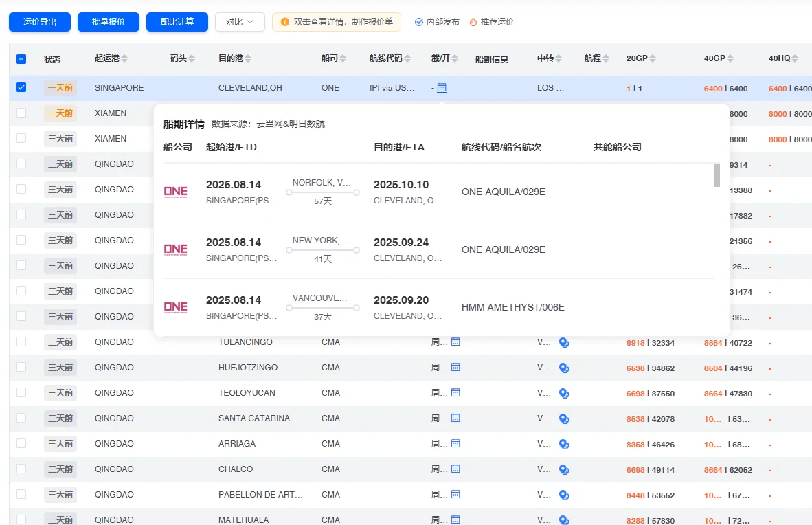The image size is (812, 525).
Task: Click the 批量报价 batch quote button
Action: pyautogui.click(x=108, y=21)
